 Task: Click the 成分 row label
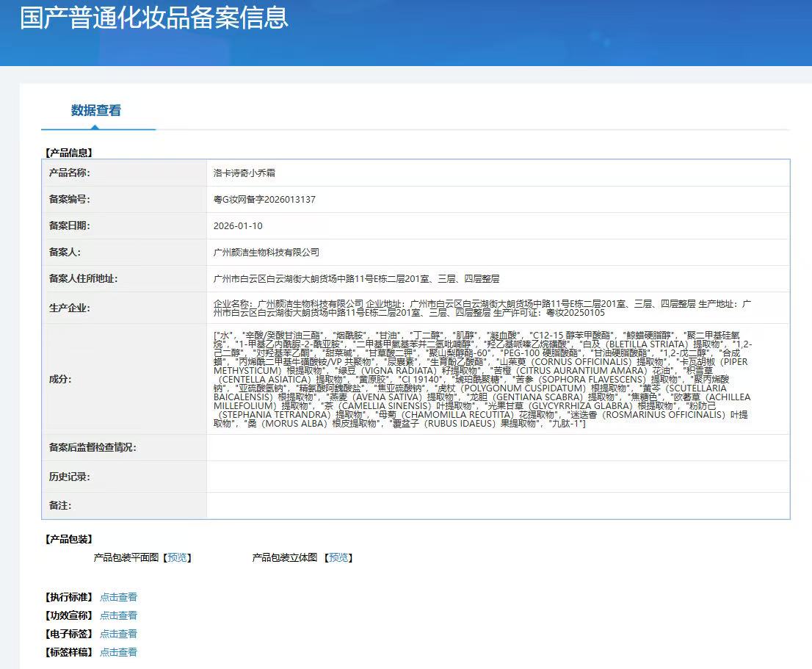(x=60, y=379)
